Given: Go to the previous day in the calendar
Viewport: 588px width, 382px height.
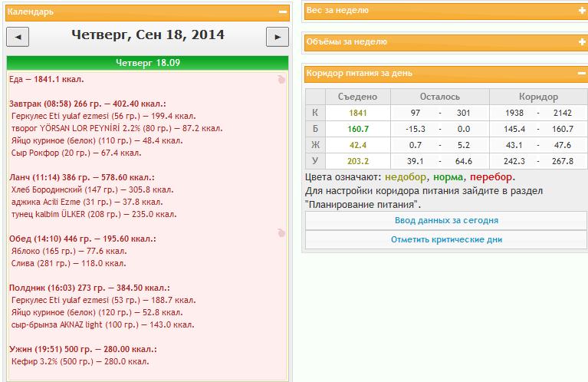Looking at the screenshot, I should (18, 37).
